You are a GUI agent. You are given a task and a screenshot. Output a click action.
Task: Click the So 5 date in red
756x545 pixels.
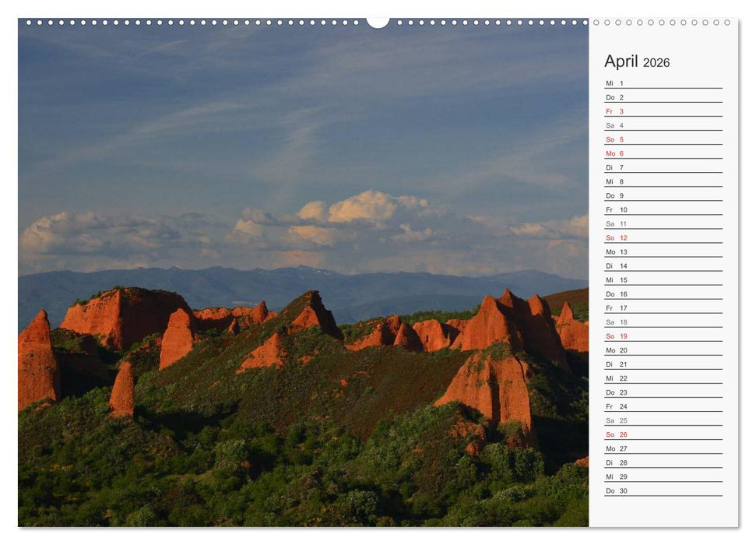[615, 139]
